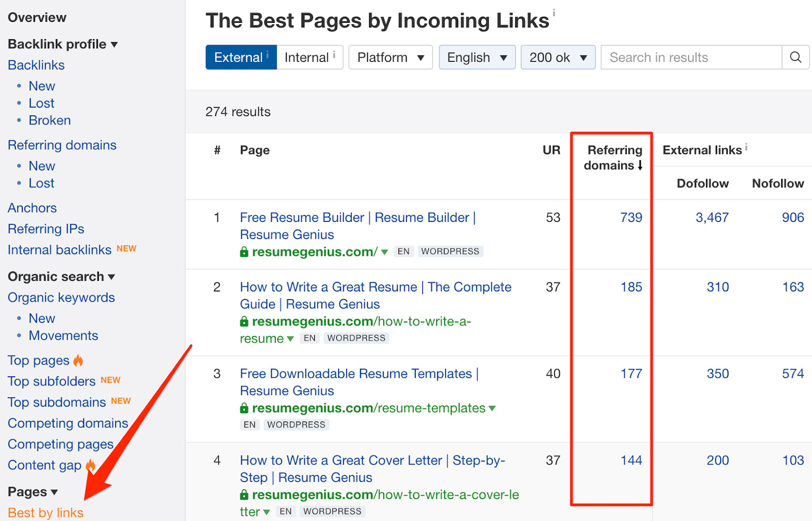Switch to the Internal links toggle
The image size is (812, 521).
point(310,57)
